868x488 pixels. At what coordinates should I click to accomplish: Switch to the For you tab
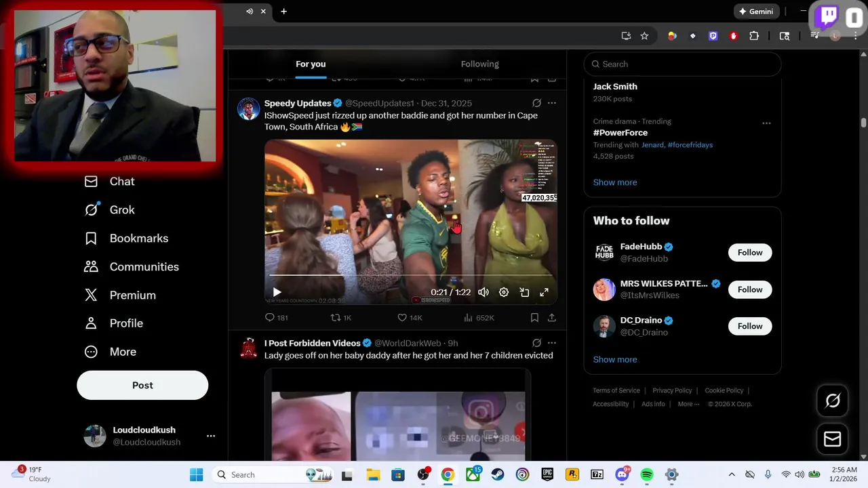click(x=311, y=64)
